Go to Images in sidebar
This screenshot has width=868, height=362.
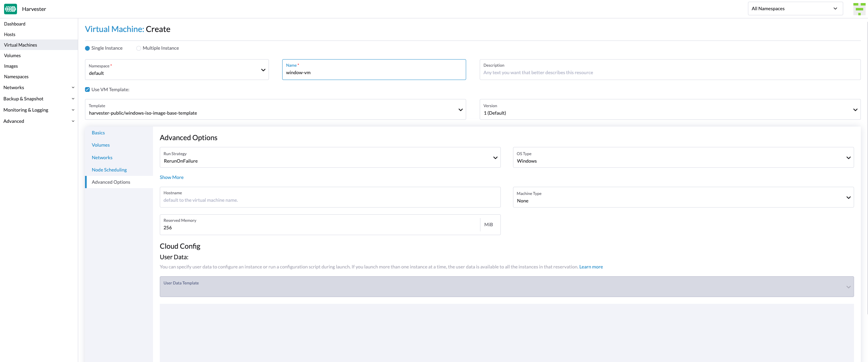(11, 66)
